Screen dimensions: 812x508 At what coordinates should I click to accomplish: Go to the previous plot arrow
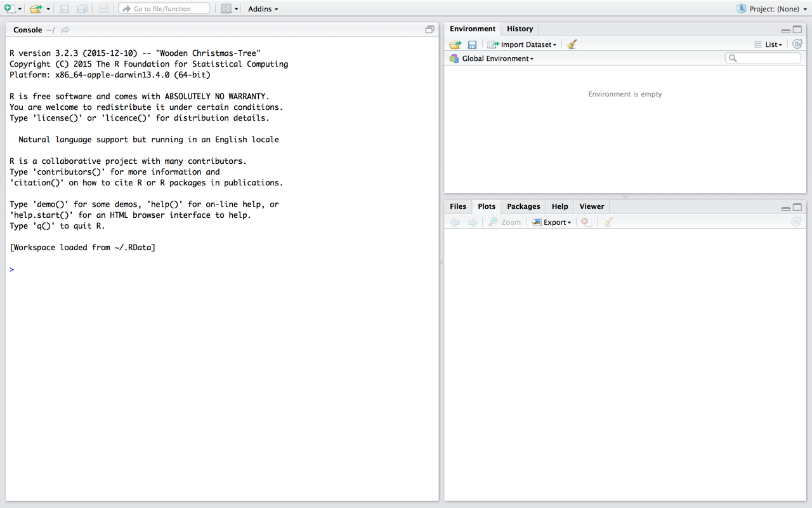pos(455,222)
